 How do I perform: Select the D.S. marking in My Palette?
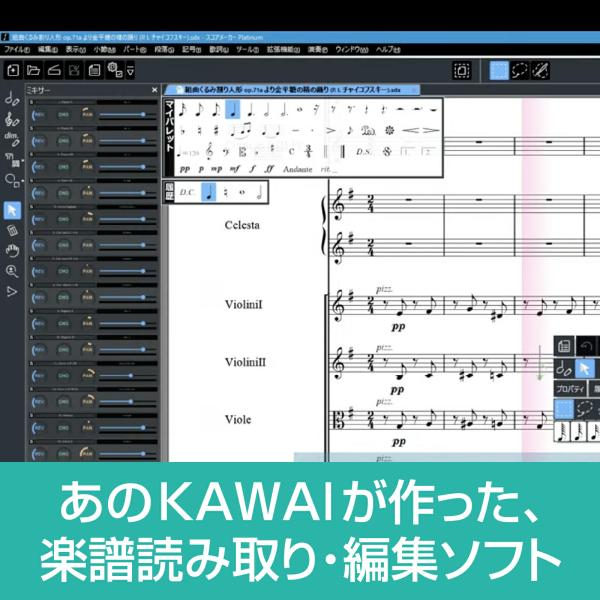pos(364,152)
